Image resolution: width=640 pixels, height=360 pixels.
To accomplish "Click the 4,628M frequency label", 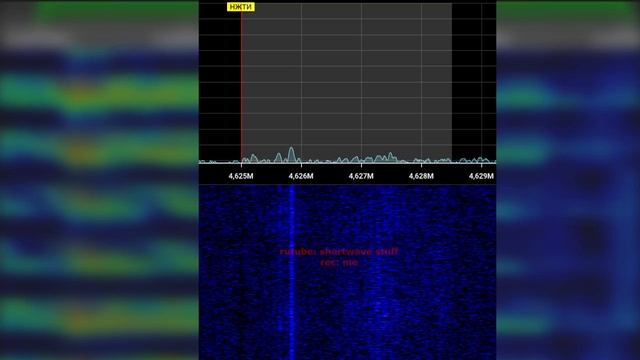I will [421, 176].
